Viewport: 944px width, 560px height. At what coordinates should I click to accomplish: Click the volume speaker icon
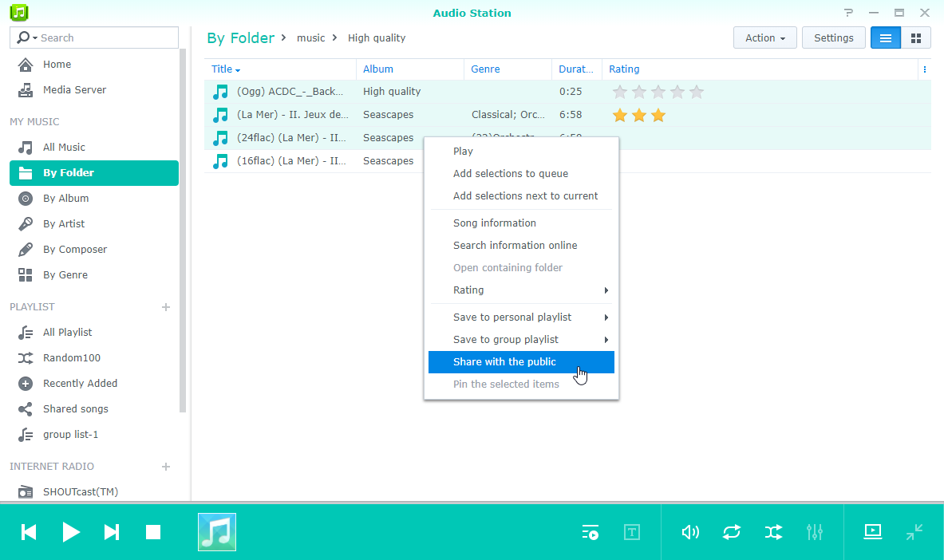(690, 532)
